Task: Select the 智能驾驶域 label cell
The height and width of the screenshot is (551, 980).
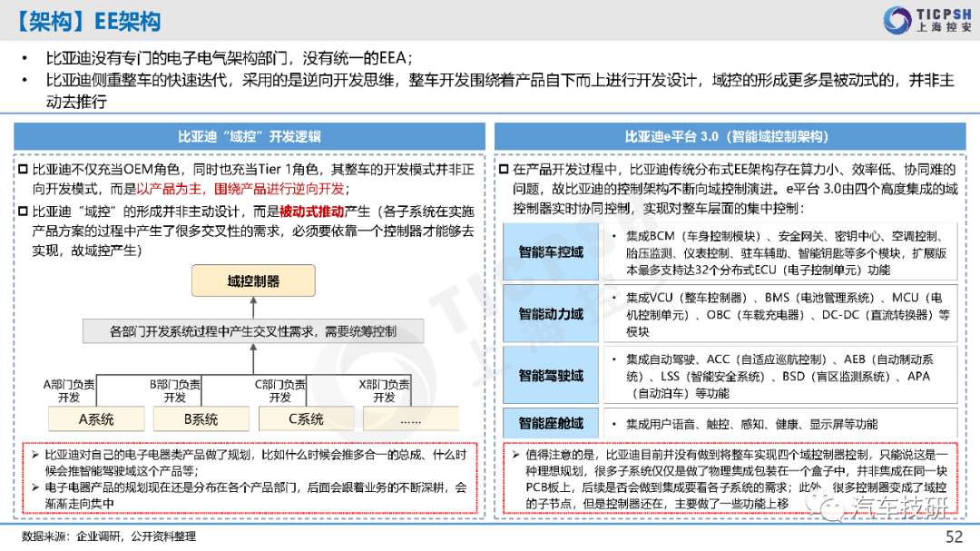Action: (x=551, y=376)
